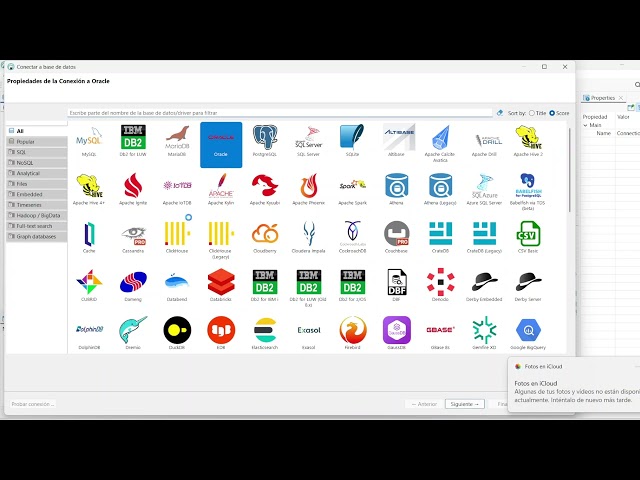
Task: Select the Denodo driver
Action: tap(440, 286)
